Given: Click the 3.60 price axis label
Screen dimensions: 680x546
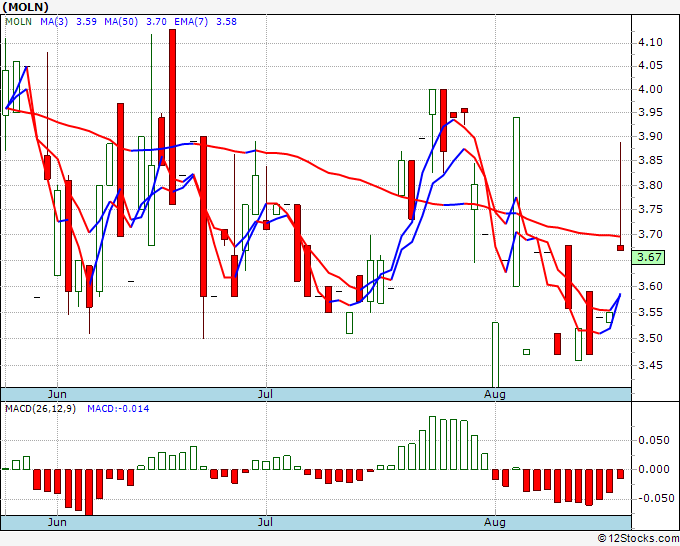Looking at the screenshot, I should (x=650, y=286).
